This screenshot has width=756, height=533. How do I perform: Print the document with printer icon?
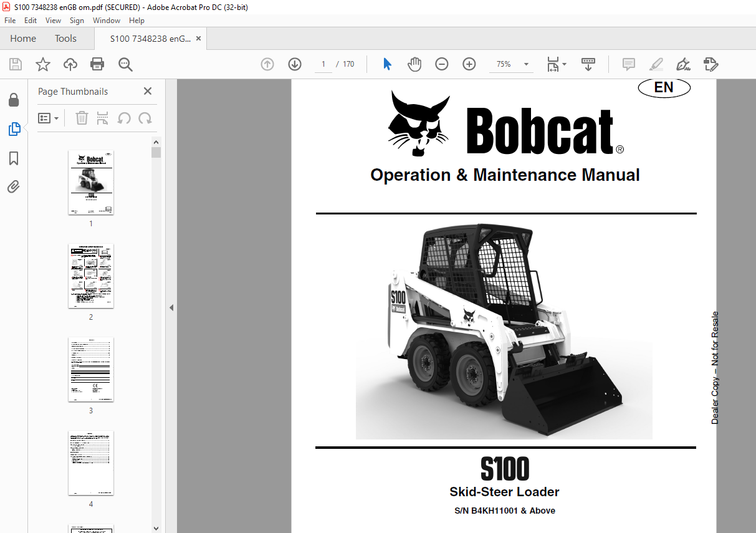pos(97,64)
